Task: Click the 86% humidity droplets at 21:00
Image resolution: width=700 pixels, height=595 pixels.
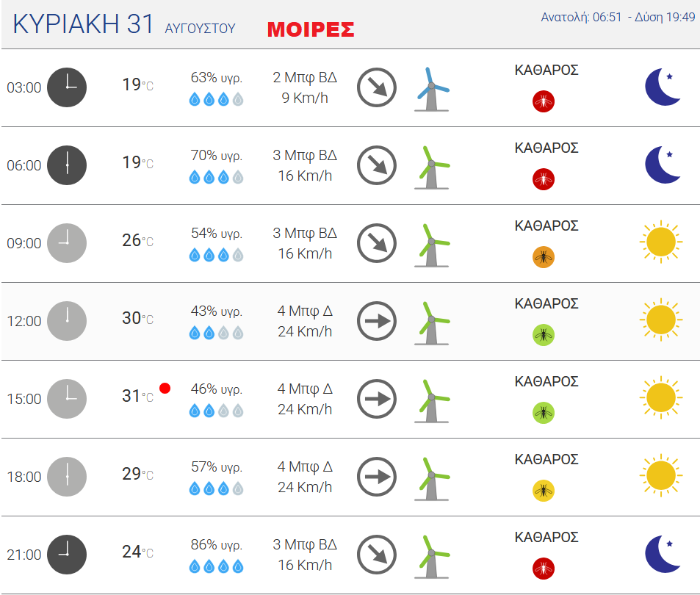Action: [217, 567]
